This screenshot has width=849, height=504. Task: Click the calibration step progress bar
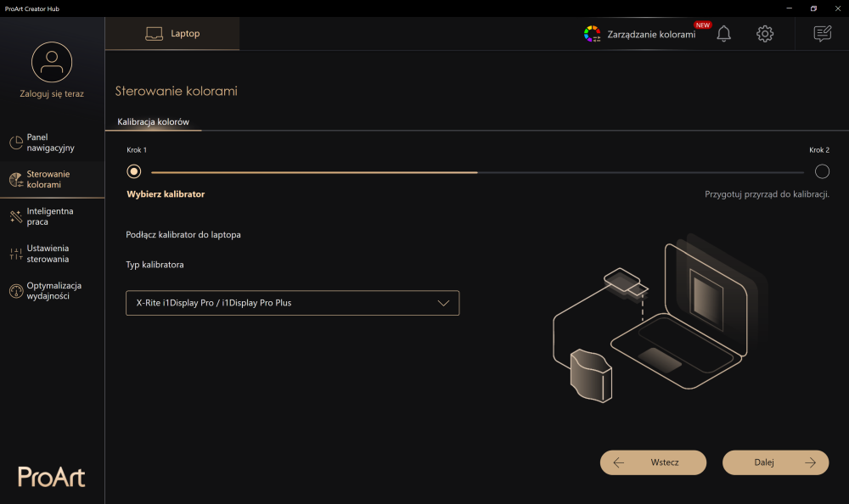477,172
